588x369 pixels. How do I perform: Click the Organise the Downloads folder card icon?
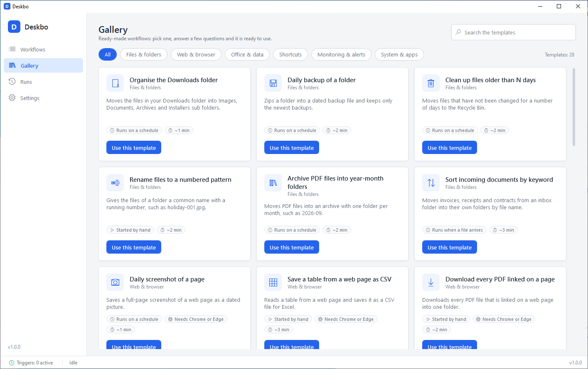(115, 83)
